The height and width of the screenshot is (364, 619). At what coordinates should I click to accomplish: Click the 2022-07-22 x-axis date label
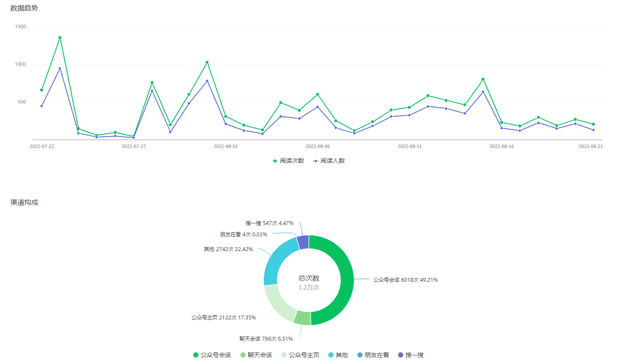coord(42,146)
